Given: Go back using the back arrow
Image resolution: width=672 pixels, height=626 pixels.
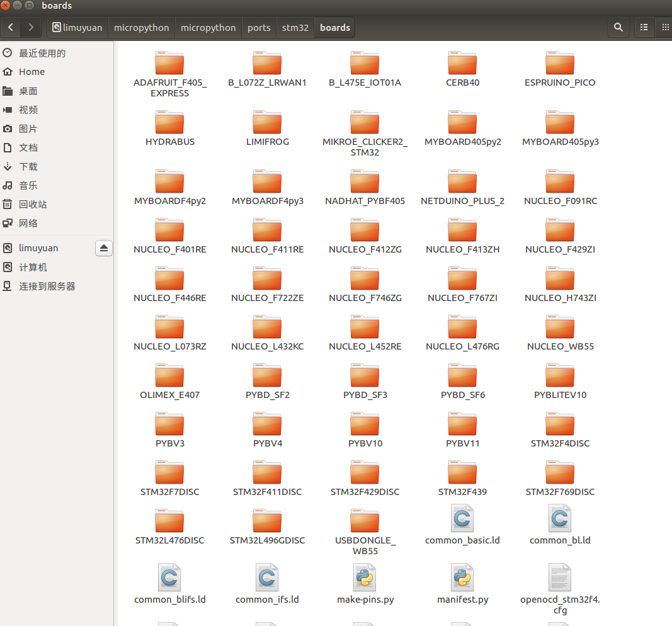Looking at the screenshot, I should (x=11, y=28).
